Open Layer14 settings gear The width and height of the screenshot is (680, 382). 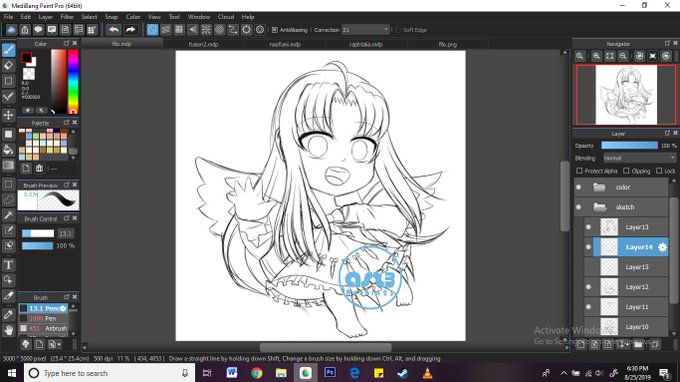point(662,247)
